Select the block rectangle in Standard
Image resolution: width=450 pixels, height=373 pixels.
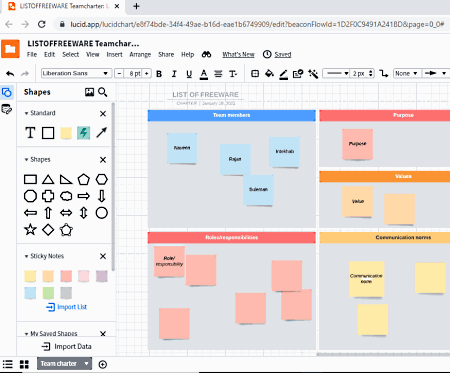pyautogui.click(x=48, y=133)
